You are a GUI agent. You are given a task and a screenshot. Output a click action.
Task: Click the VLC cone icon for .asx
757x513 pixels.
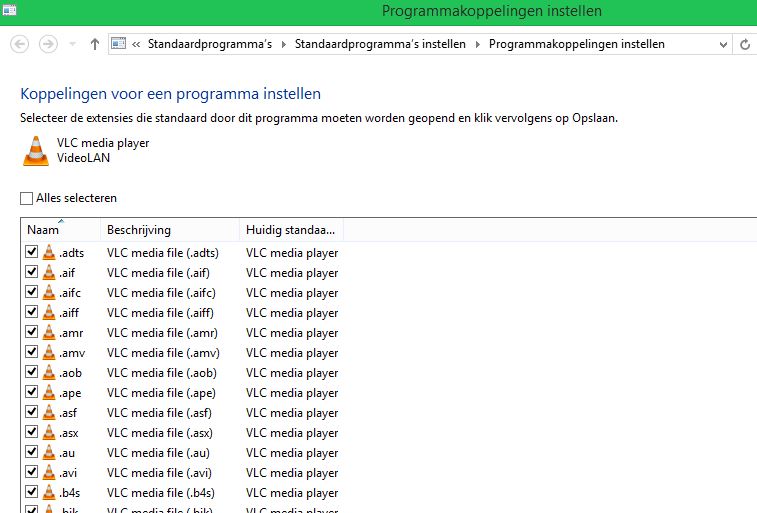(49, 432)
